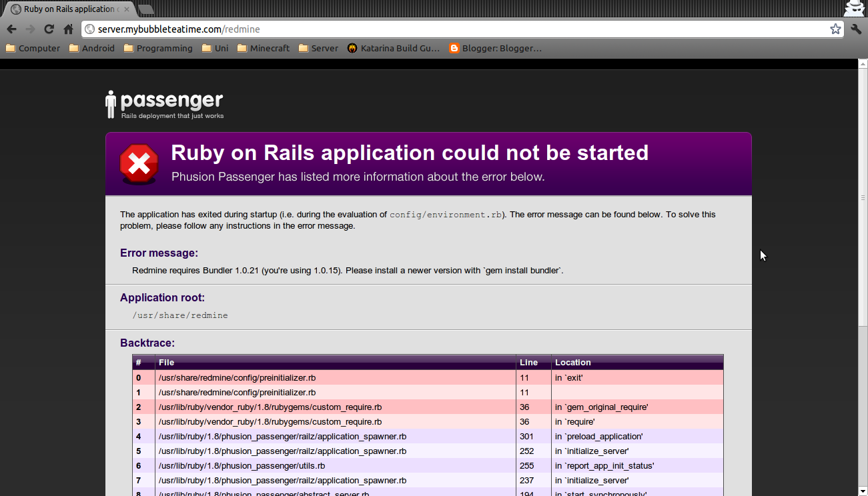Click the address bar URL field
Image resolution: width=868 pixels, height=496 pixels.
point(454,29)
